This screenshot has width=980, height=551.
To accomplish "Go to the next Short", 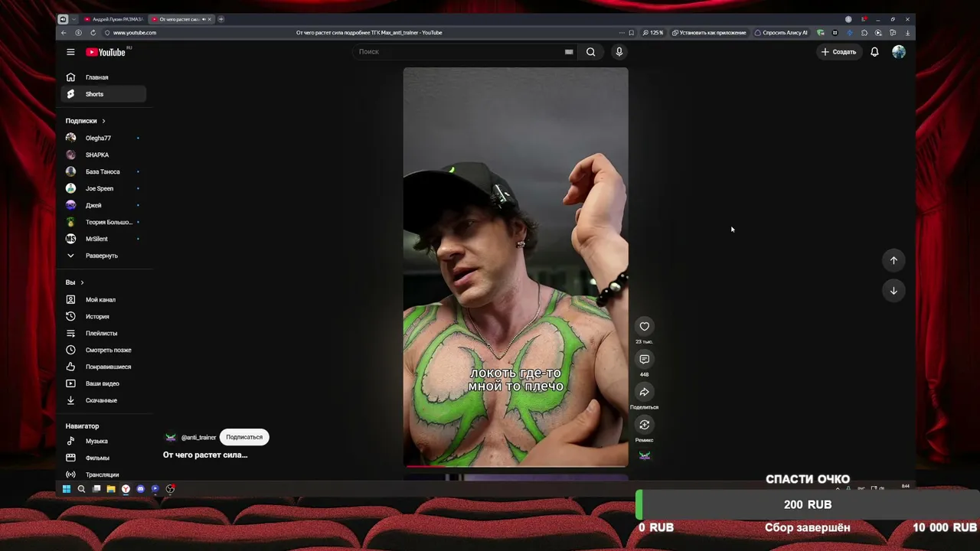I will (x=893, y=291).
